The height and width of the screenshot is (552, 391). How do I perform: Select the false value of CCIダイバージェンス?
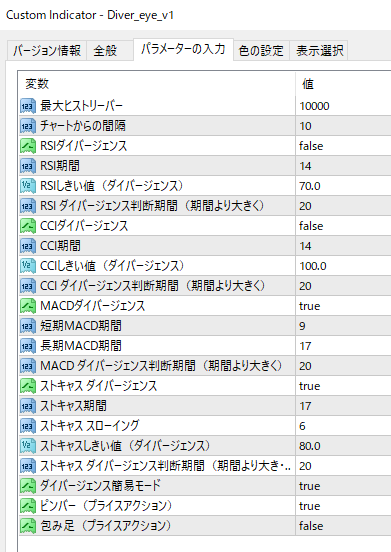tap(311, 226)
